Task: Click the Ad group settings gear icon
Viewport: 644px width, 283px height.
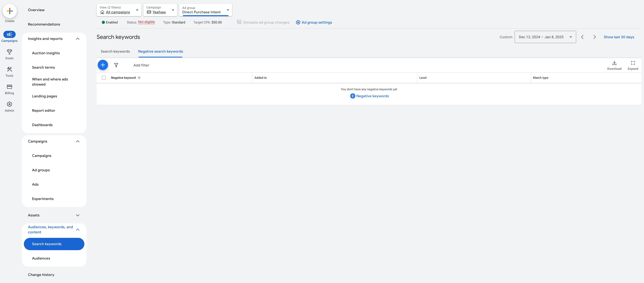Action: (x=298, y=22)
